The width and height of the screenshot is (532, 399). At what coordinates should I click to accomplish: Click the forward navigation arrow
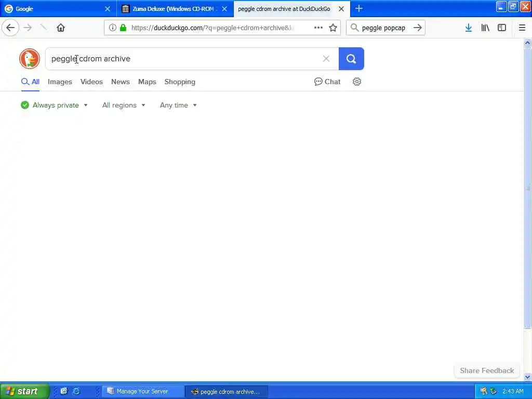click(x=28, y=28)
